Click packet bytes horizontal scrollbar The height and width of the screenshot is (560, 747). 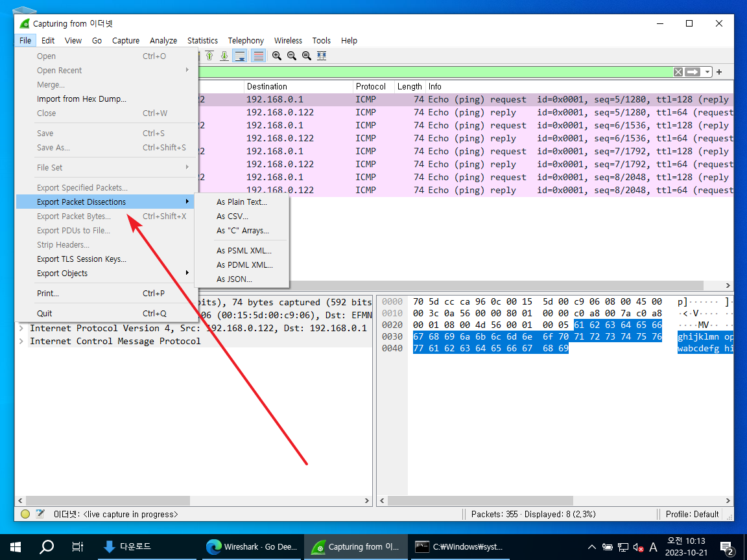tap(480, 501)
